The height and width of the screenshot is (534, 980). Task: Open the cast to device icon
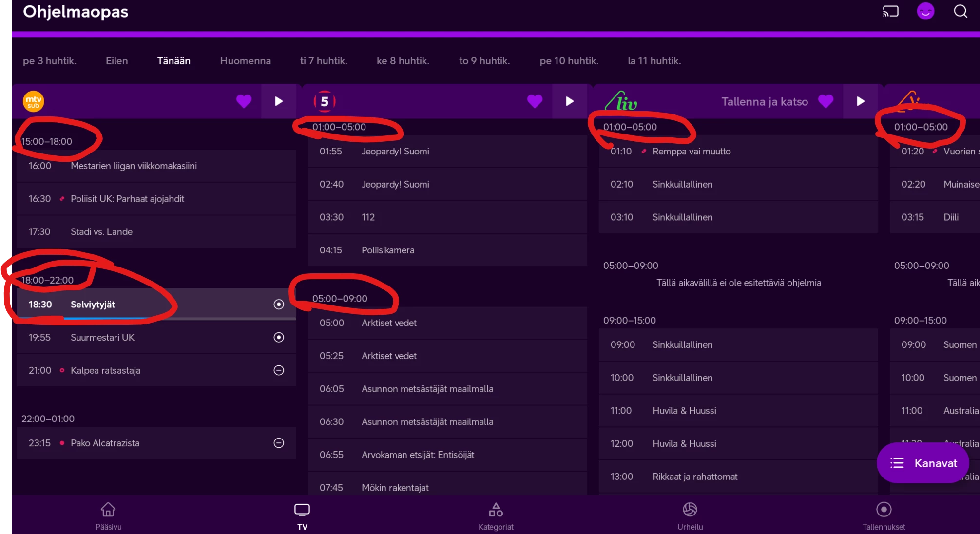click(890, 11)
